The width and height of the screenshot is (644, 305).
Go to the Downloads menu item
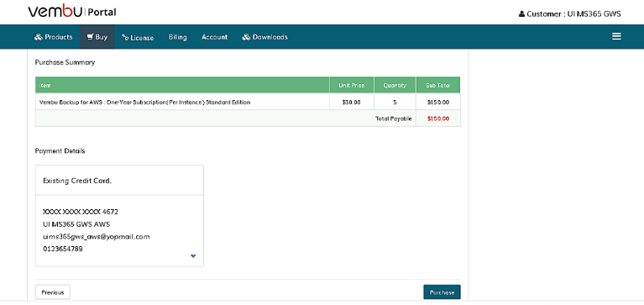(265, 37)
